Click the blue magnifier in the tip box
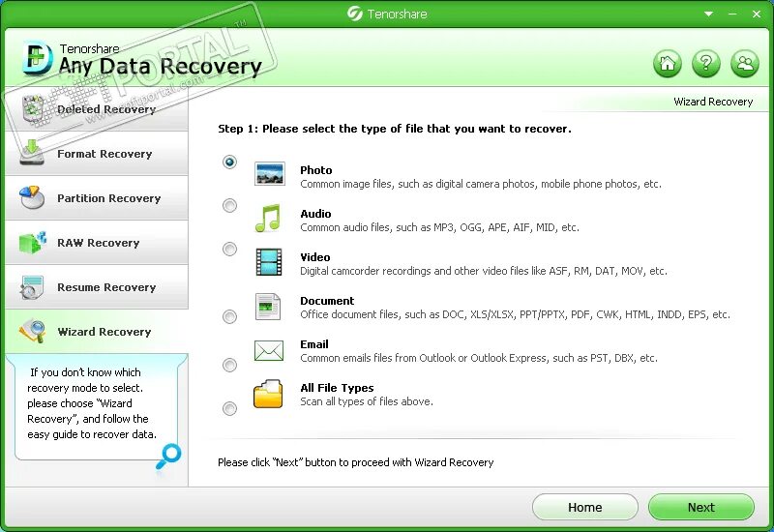The image size is (774, 532). tap(168, 456)
